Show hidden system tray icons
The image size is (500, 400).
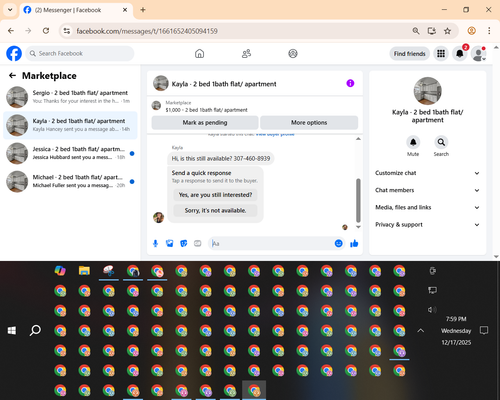[x=421, y=330]
